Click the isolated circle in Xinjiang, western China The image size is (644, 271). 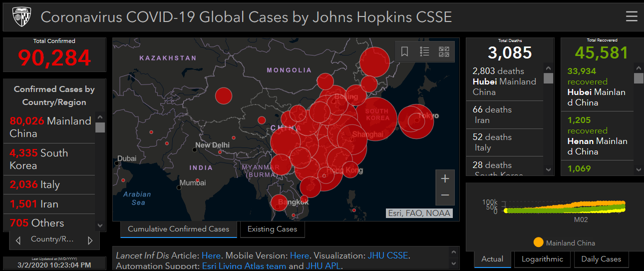point(225,95)
